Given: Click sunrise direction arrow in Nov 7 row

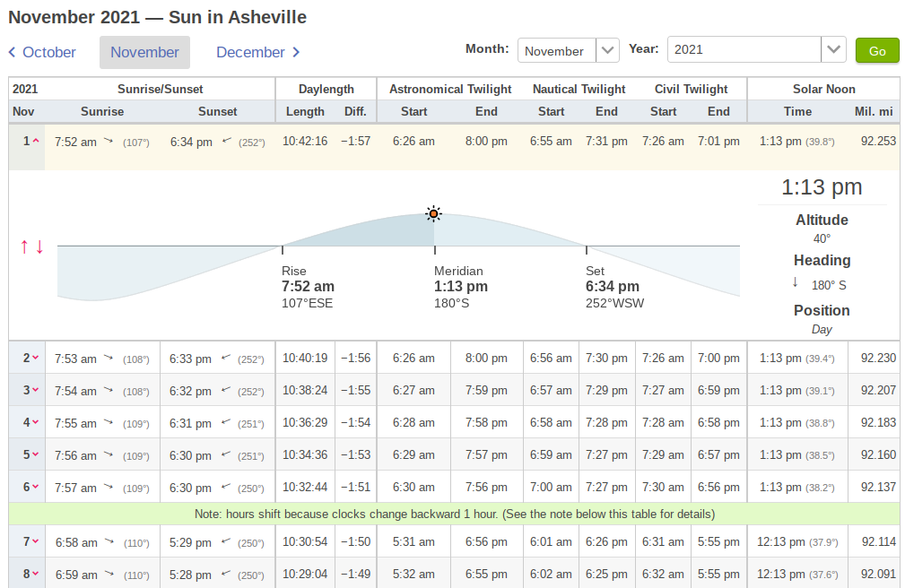Looking at the screenshot, I should point(109,541).
